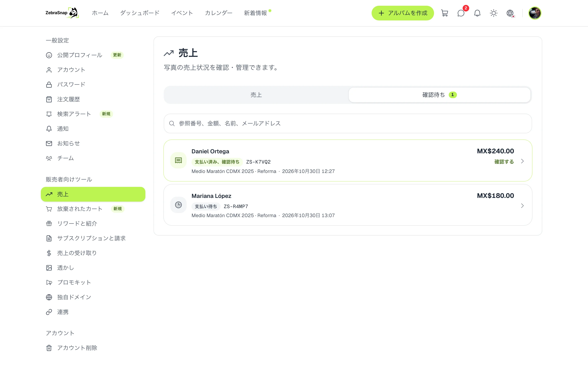
Task: Click the search magnifier icon
Action: 172,123
